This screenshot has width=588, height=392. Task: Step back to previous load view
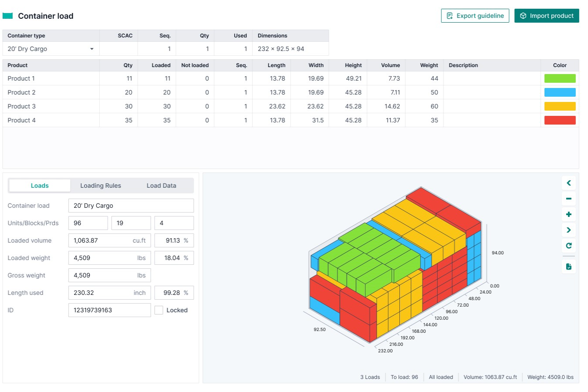[x=569, y=183]
